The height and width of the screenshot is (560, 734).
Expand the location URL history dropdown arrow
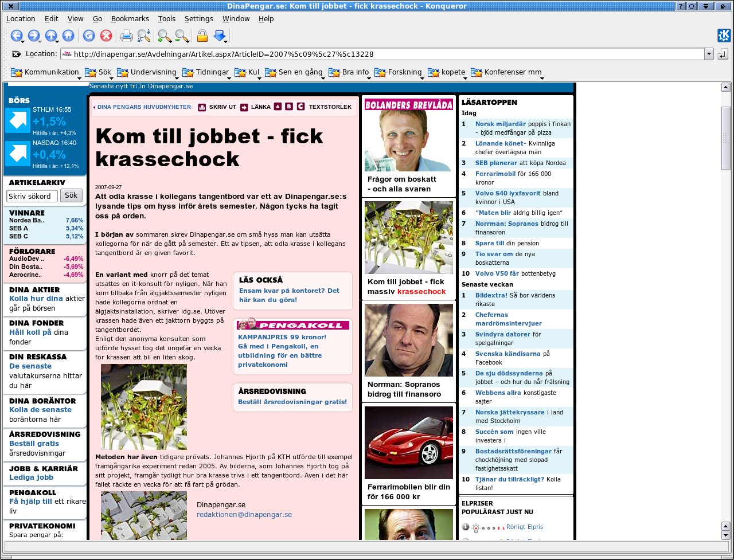click(x=709, y=54)
